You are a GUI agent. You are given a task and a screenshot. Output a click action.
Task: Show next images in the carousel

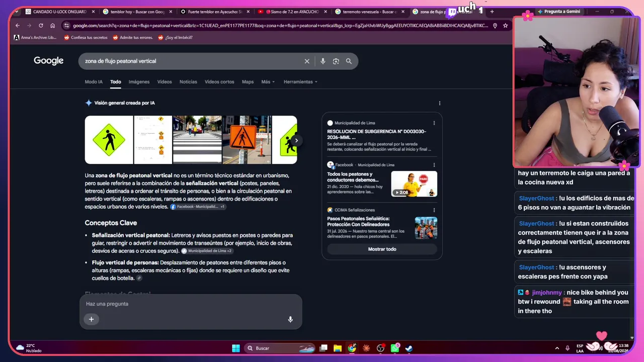(x=296, y=141)
